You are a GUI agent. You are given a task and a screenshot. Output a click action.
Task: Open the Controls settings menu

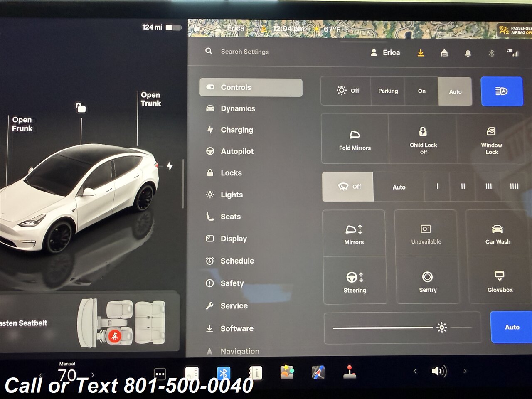tap(251, 87)
